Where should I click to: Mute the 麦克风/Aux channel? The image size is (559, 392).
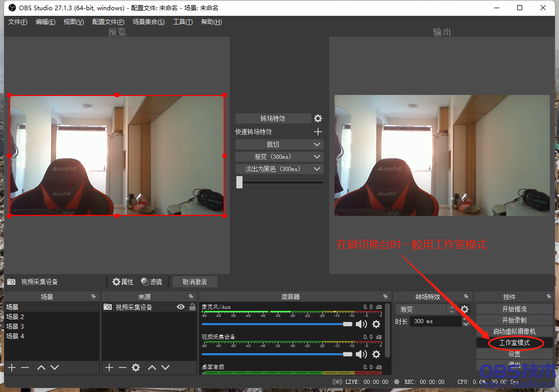coord(361,324)
